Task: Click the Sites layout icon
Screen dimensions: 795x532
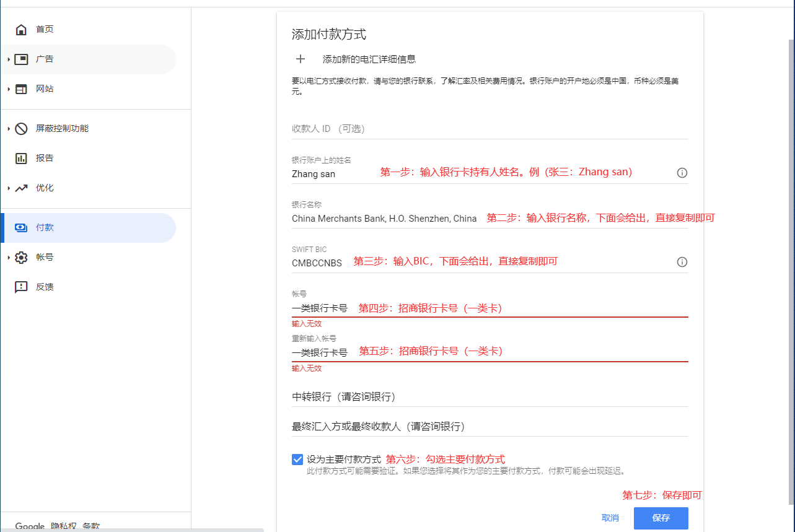Action: point(21,89)
